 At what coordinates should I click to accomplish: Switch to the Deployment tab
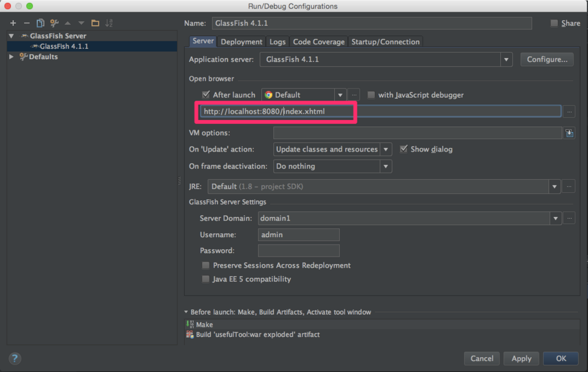click(x=241, y=42)
